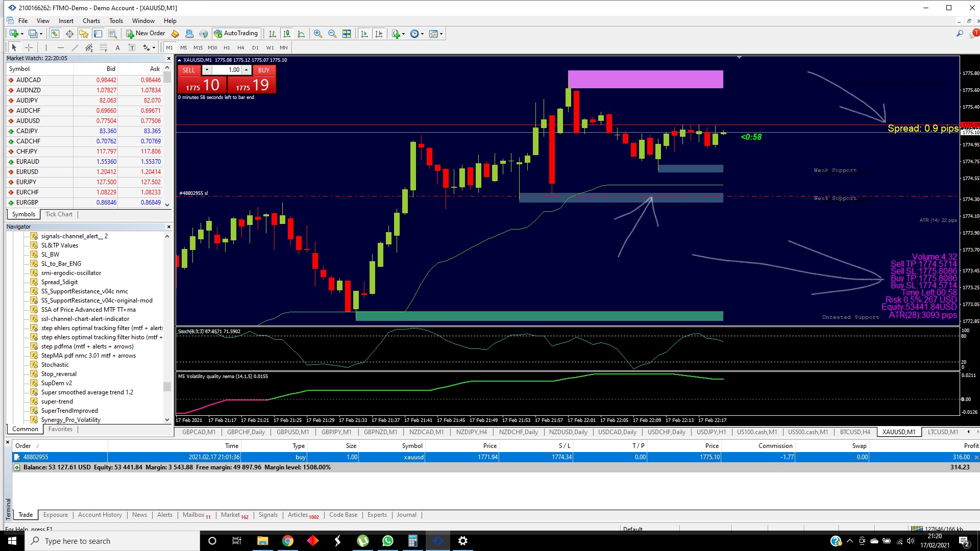Toggle the M1 timeframe button
This screenshot has width=980, height=551.
coord(169,47)
